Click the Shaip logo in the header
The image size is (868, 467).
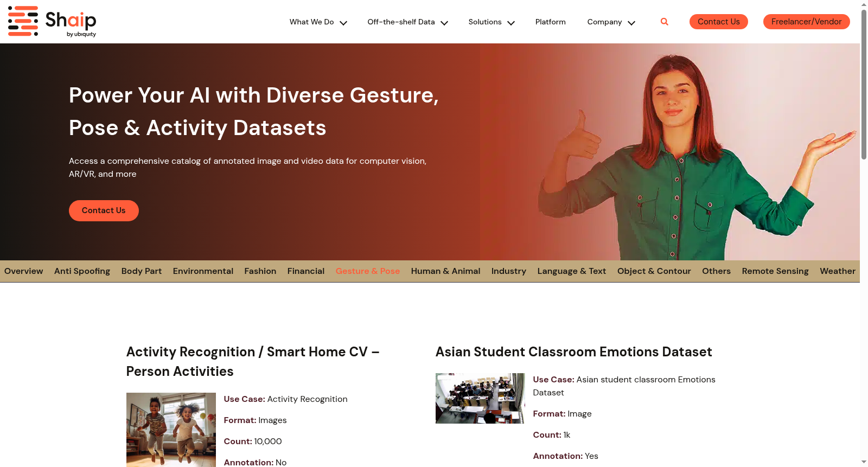[52, 22]
